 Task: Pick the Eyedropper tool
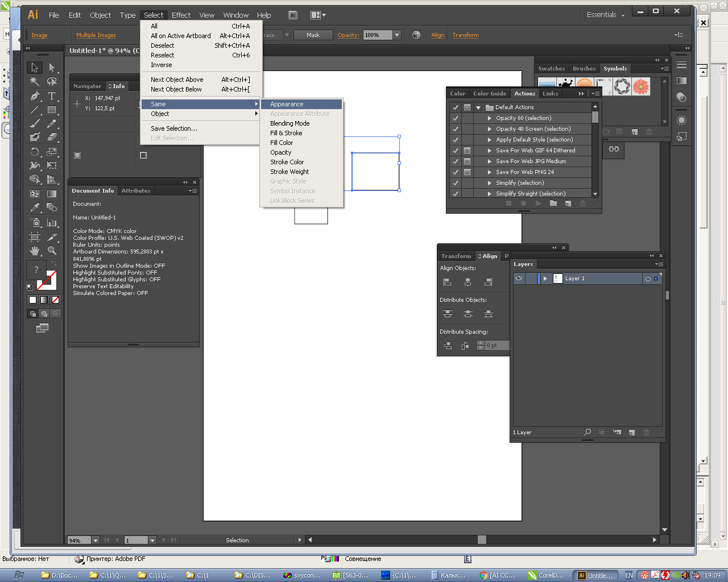[x=35, y=207]
